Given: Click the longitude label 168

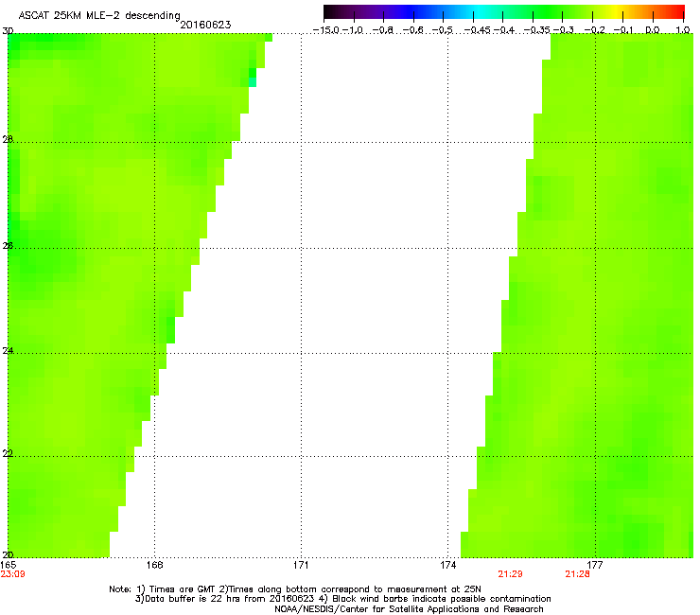Looking at the screenshot, I should coord(154,565).
